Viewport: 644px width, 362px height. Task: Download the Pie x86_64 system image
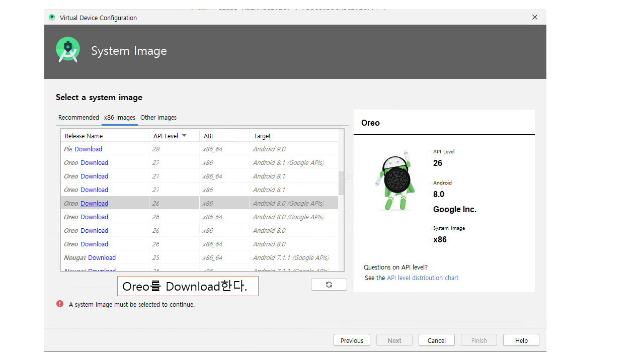88,149
